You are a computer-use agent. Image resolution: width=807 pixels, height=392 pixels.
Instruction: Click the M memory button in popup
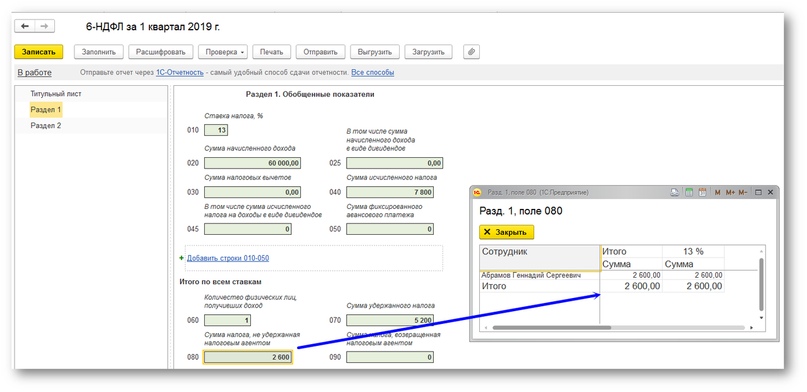pyautogui.click(x=717, y=192)
